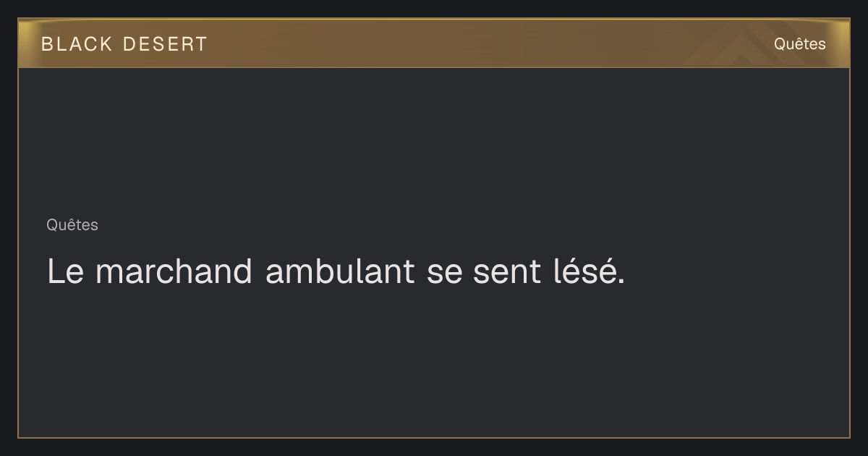Click the word "BLACK" in the header logo

[x=77, y=44]
